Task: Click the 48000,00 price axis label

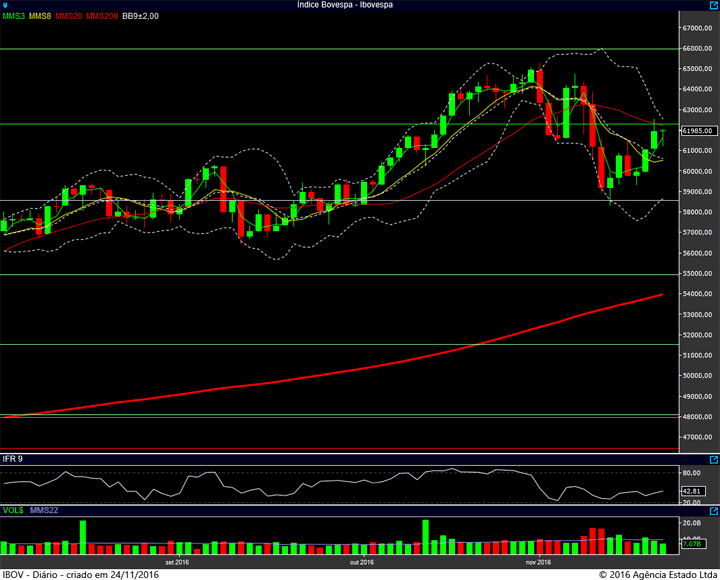Action: tap(698, 417)
